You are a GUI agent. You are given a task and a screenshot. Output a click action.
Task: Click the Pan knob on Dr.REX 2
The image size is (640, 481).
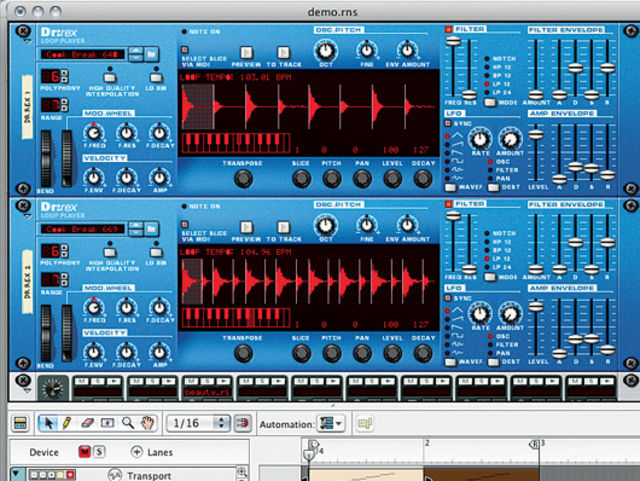[362, 354]
